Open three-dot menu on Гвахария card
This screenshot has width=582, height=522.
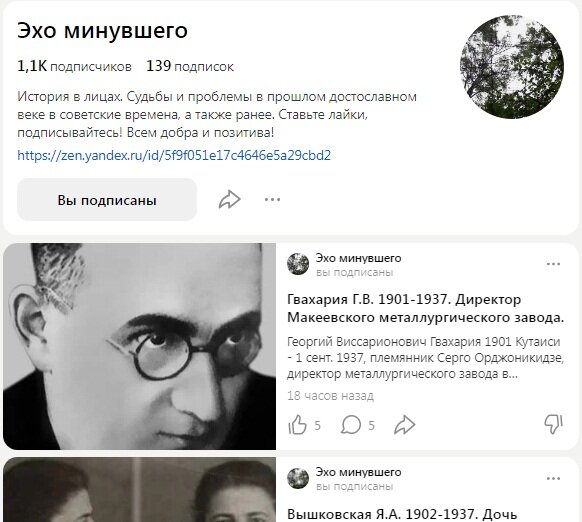pos(553,264)
